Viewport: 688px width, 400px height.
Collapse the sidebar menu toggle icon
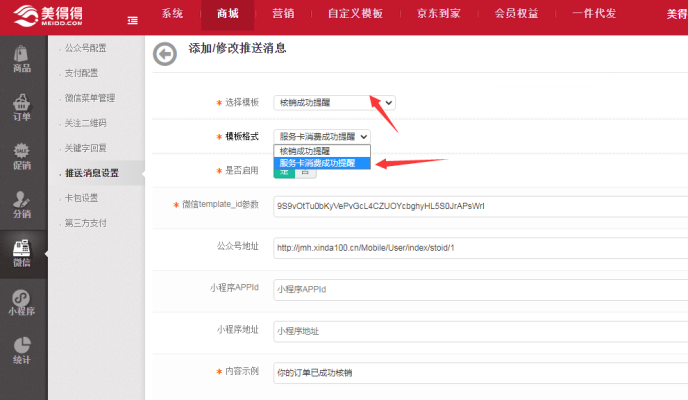(x=133, y=20)
